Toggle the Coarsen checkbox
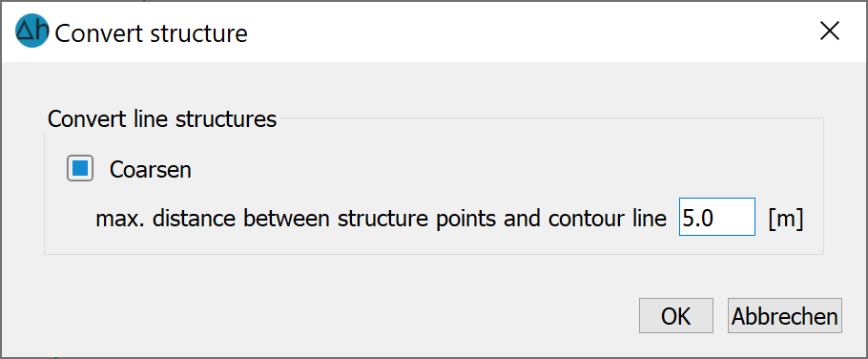The width and height of the screenshot is (868, 359). click(80, 168)
